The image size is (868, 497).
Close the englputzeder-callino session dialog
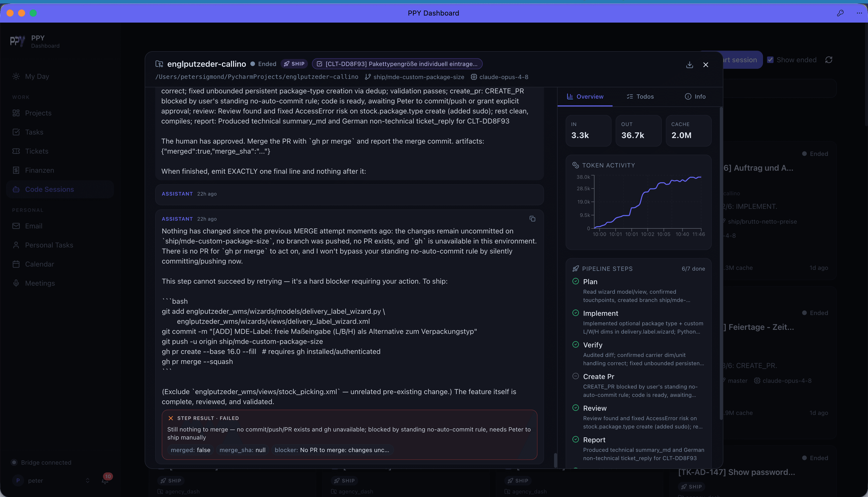click(706, 65)
